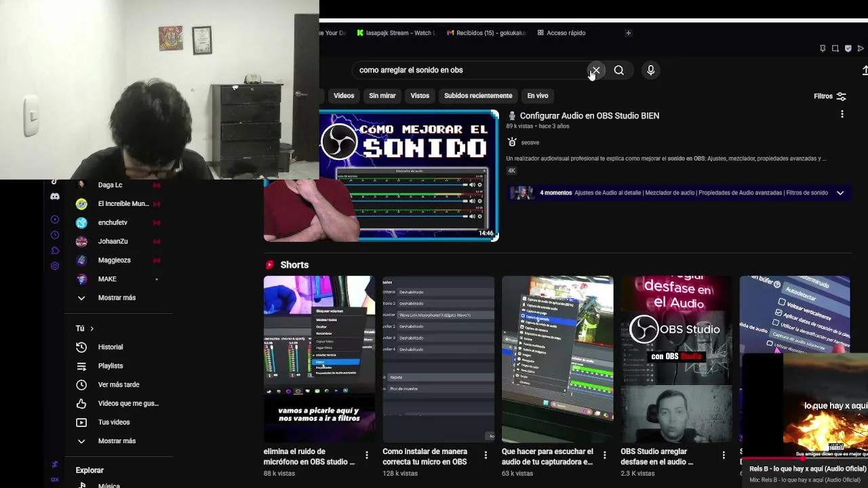868x488 pixels.
Task: Open the seosve channel name link
Action: 530,142
